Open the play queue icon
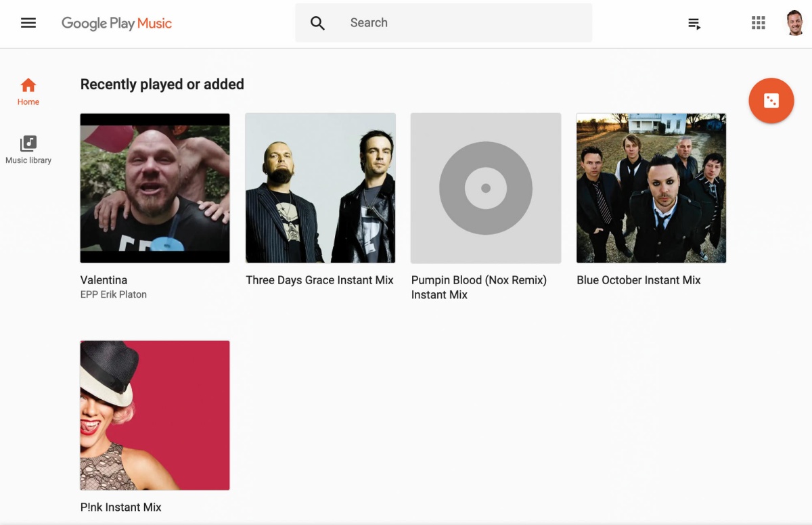Image resolution: width=812 pixels, height=525 pixels. [694, 24]
